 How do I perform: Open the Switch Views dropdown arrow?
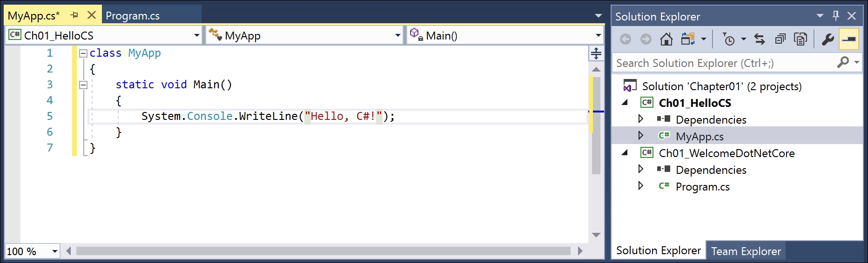tap(704, 39)
